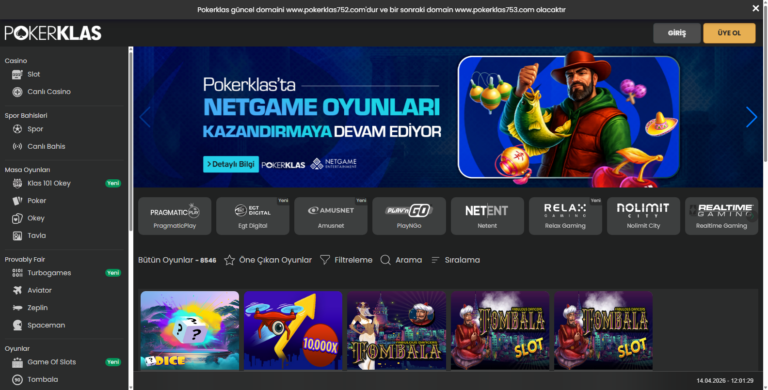Viewport: 768px width, 390px height.
Task: Open the Tavla board icon
Action: (17, 236)
